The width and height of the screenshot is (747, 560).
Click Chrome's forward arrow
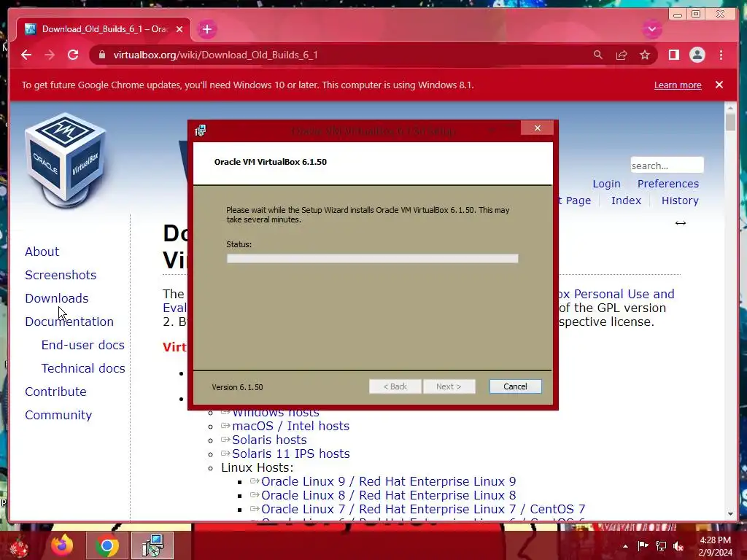[x=50, y=55]
